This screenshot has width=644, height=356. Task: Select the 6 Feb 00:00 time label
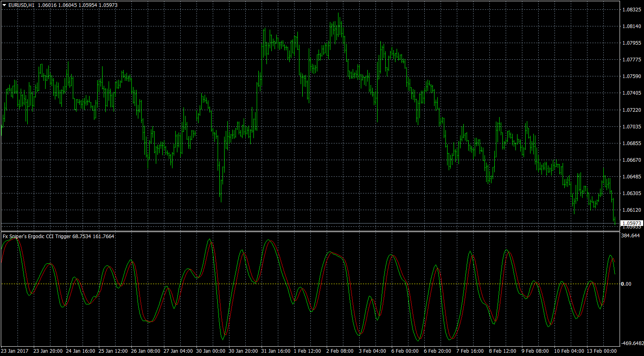pos(405,351)
